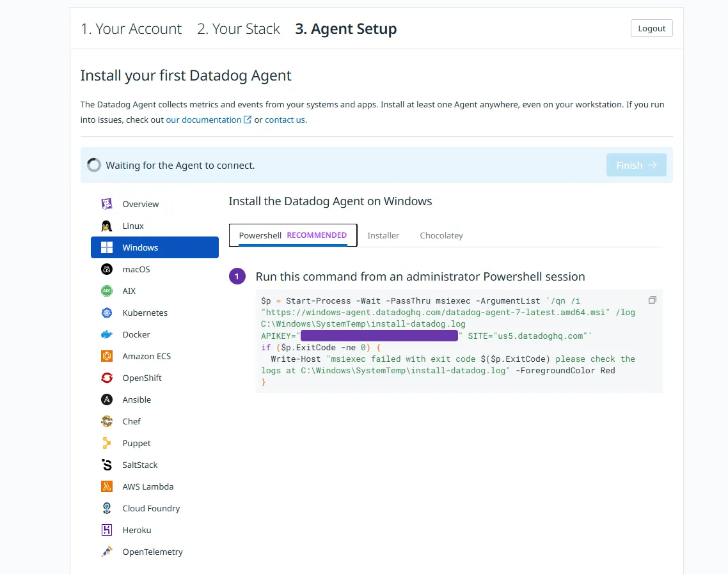Viewport: 728px width, 574px height.
Task: Click the Heroku purple icon
Action: tap(107, 530)
